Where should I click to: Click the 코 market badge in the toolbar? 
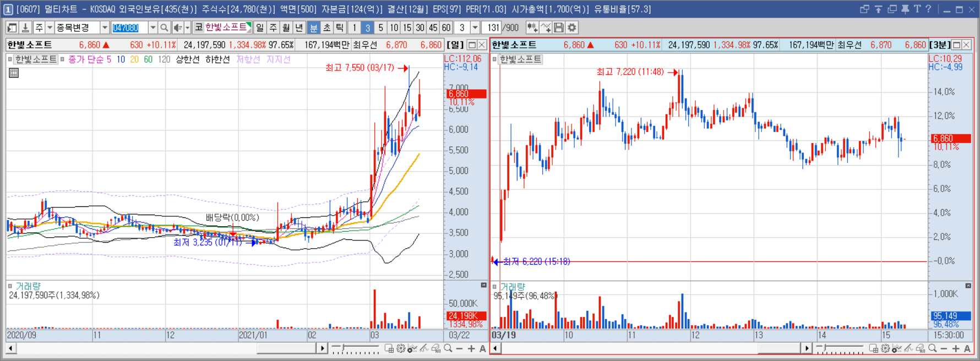pos(199,28)
